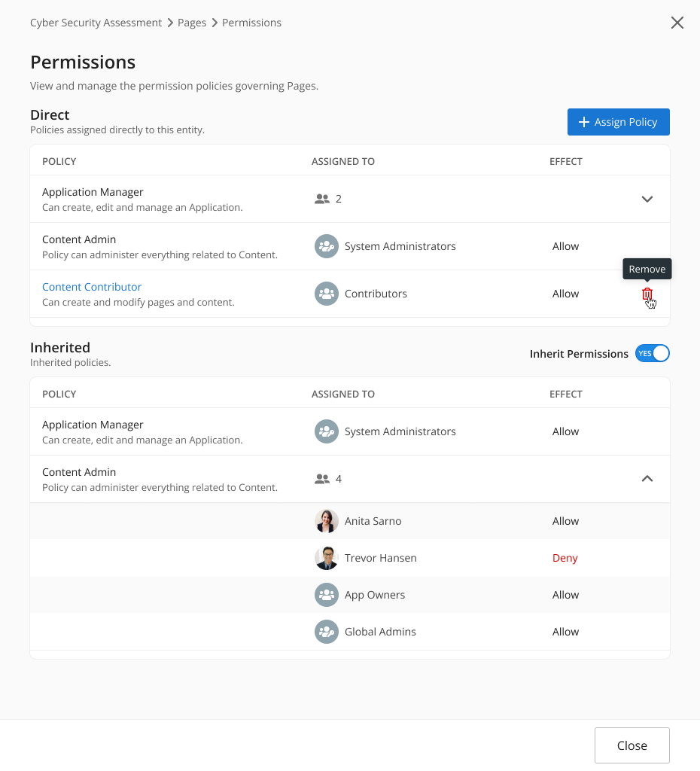
Task: Click direct Content Admin policy name
Action: click(x=79, y=239)
